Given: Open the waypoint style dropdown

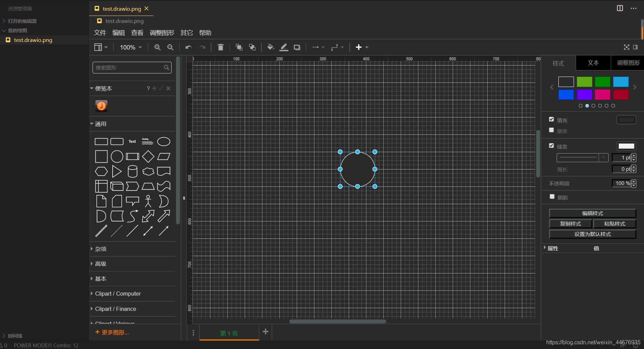Looking at the screenshot, I should click(x=337, y=47).
